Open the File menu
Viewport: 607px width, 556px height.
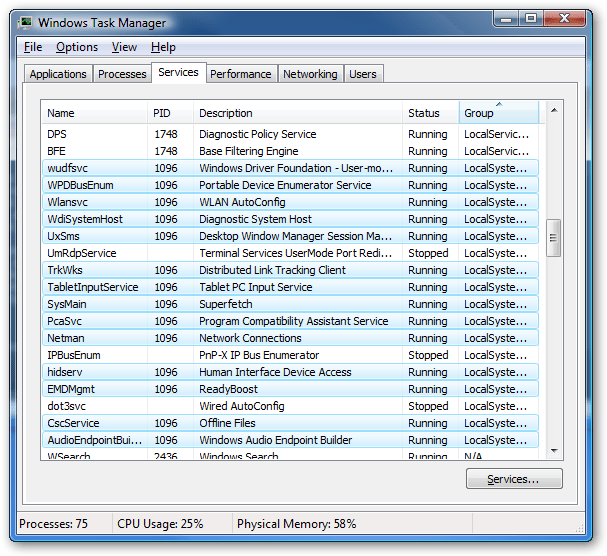[x=33, y=47]
